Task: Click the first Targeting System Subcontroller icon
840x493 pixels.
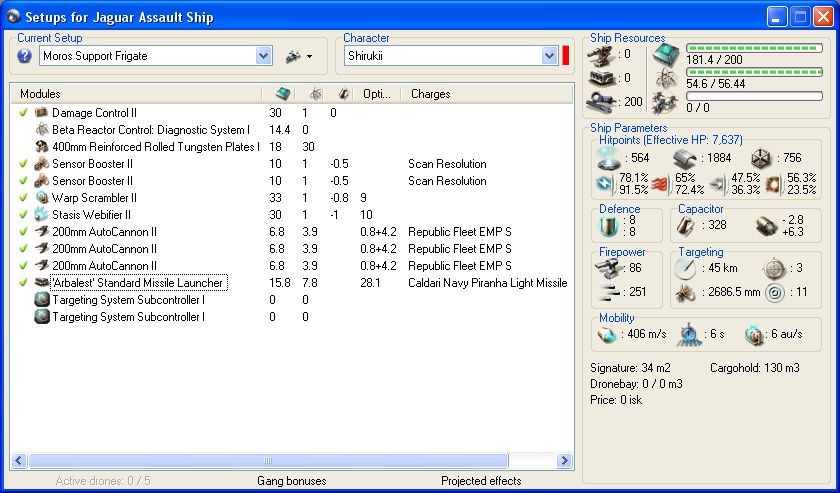Action: coord(41,300)
